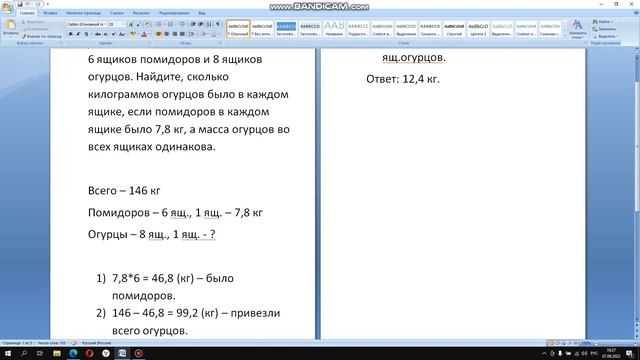
Task: Open Bandicam recorder from taskbar
Action: coord(138,353)
